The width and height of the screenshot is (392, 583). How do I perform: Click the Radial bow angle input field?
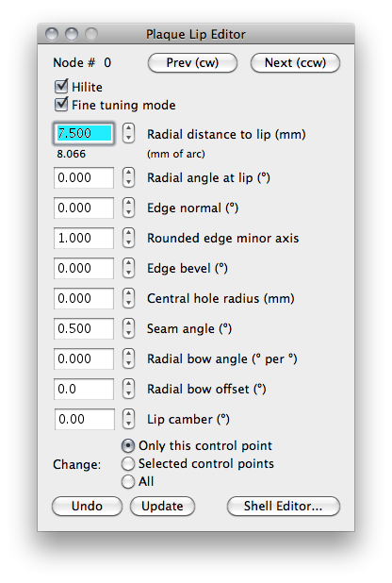point(84,358)
